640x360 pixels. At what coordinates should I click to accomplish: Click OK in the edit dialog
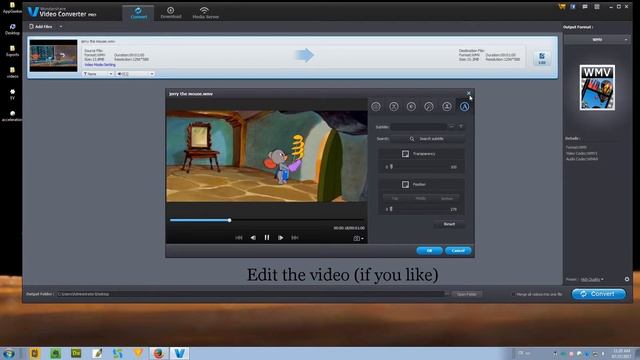429,251
